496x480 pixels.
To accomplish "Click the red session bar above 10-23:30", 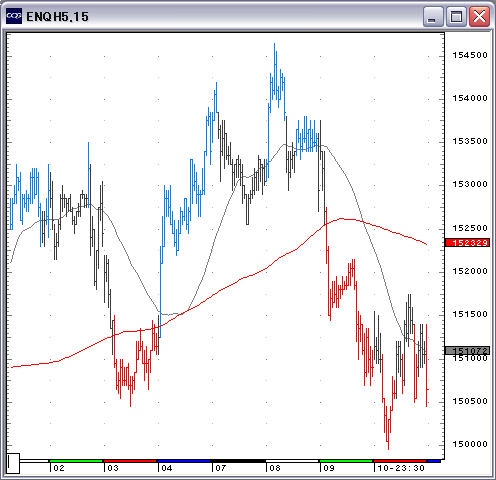I will click(x=400, y=461).
